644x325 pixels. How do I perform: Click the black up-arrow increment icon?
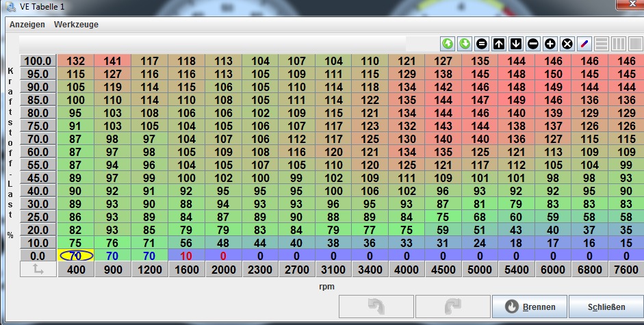(x=499, y=44)
